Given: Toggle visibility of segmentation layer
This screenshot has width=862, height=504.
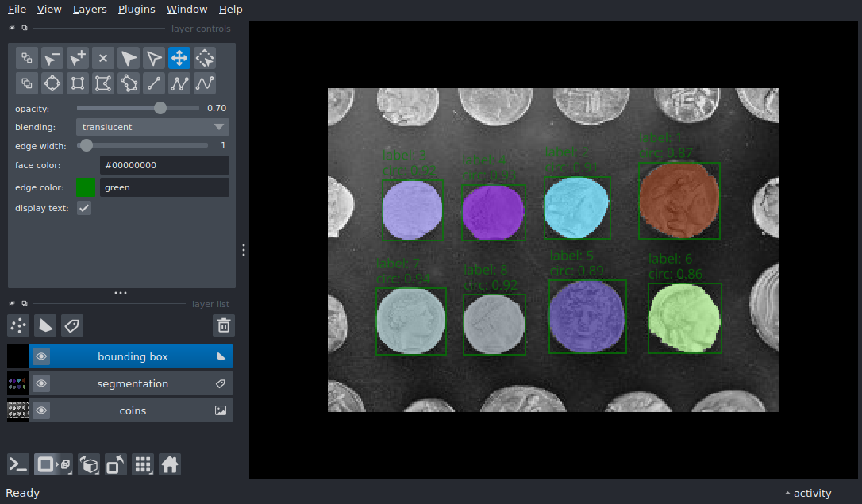Looking at the screenshot, I should [x=41, y=384].
